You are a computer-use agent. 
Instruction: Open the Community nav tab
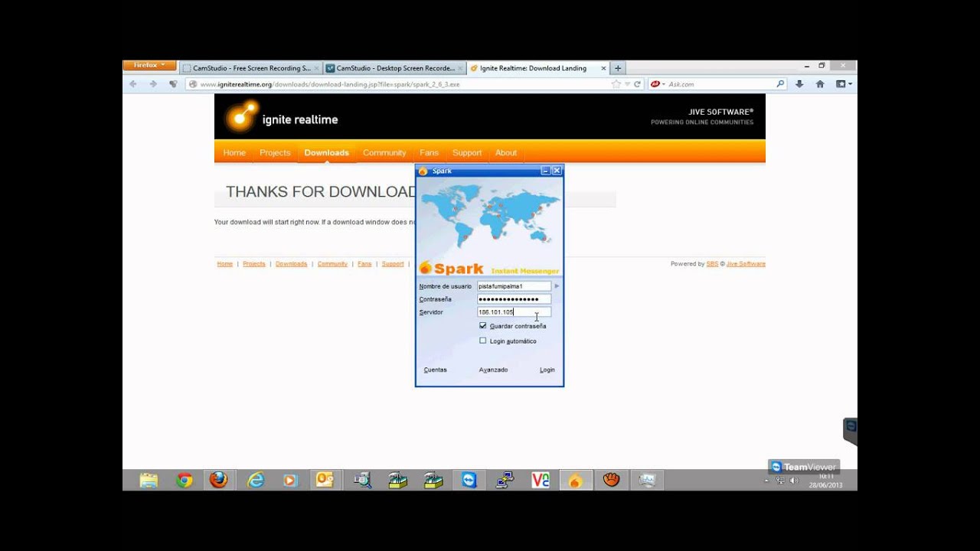coord(384,152)
